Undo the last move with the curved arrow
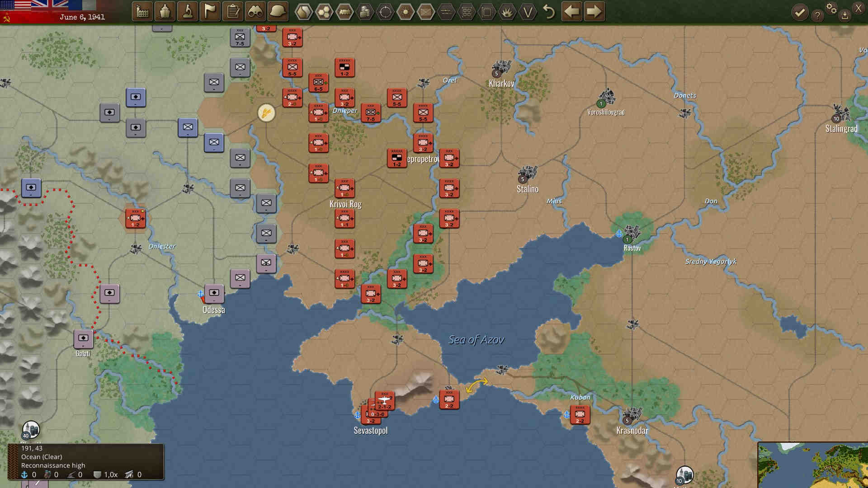Image resolution: width=868 pixels, height=488 pixels. point(549,11)
